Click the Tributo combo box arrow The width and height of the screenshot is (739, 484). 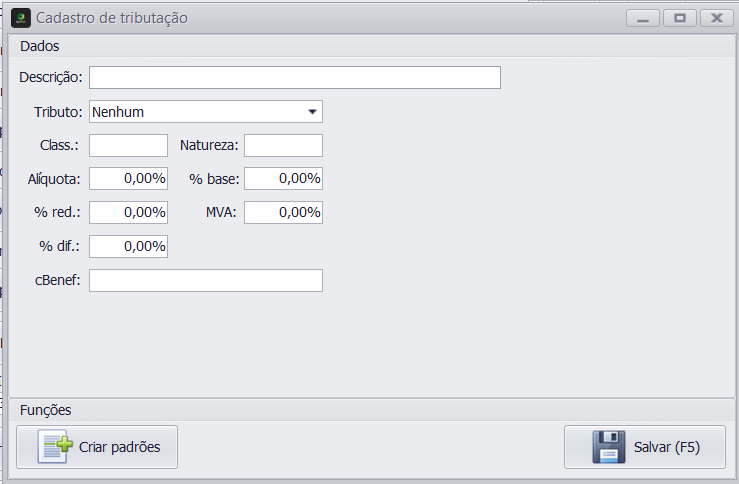[312, 112]
